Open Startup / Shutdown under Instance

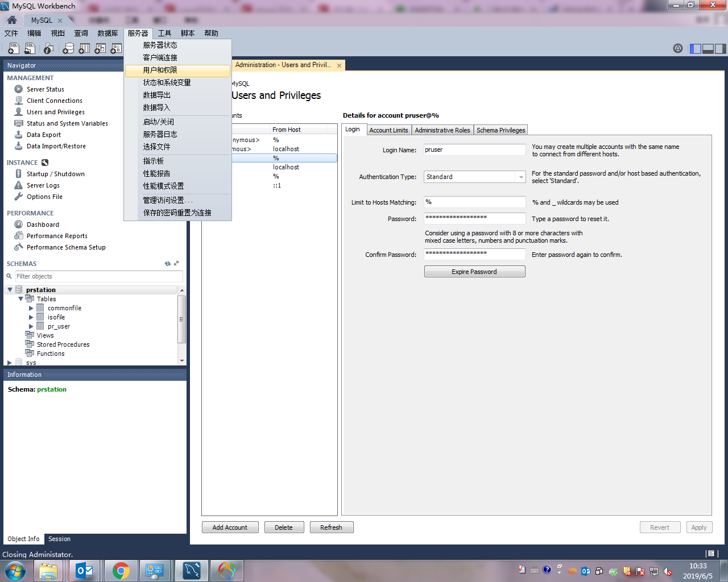(x=56, y=174)
